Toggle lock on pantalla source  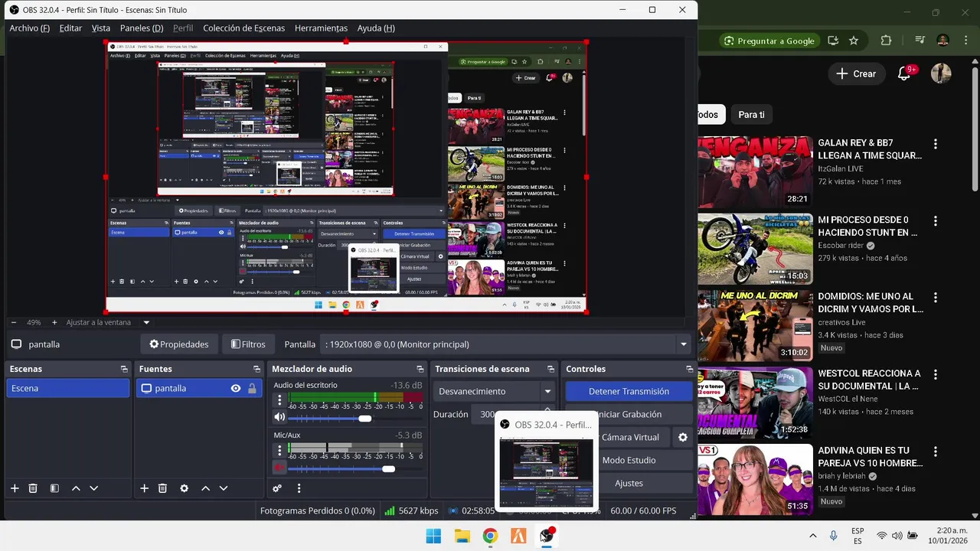[x=252, y=388]
